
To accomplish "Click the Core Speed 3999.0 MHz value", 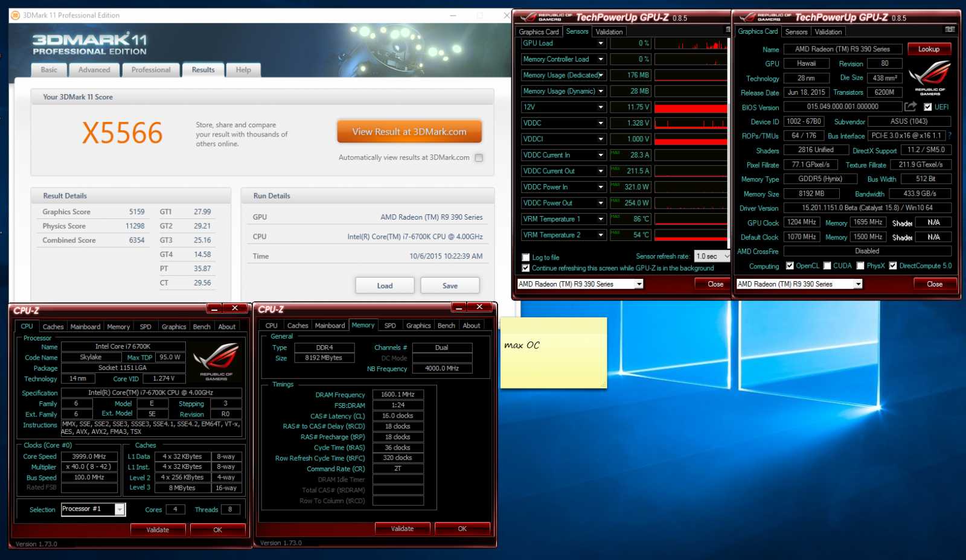I will coord(89,457).
